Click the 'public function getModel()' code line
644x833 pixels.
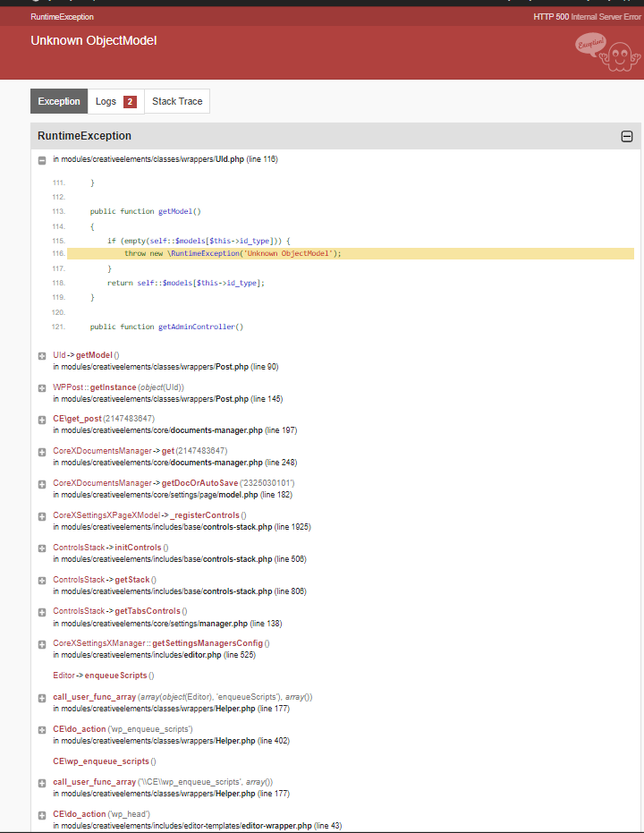pyautogui.click(x=146, y=211)
